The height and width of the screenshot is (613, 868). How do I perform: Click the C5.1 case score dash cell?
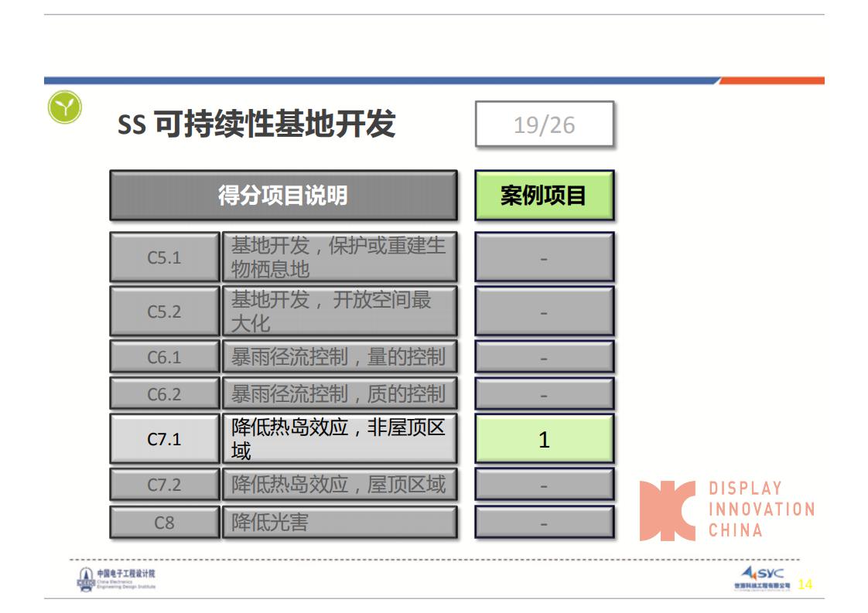tap(545, 257)
